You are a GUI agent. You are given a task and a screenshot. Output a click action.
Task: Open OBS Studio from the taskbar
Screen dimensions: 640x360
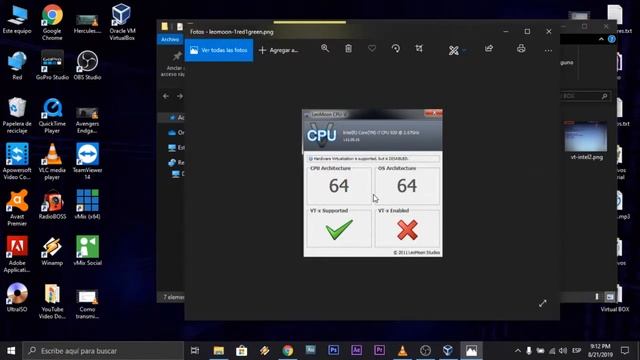pyautogui.click(x=425, y=351)
